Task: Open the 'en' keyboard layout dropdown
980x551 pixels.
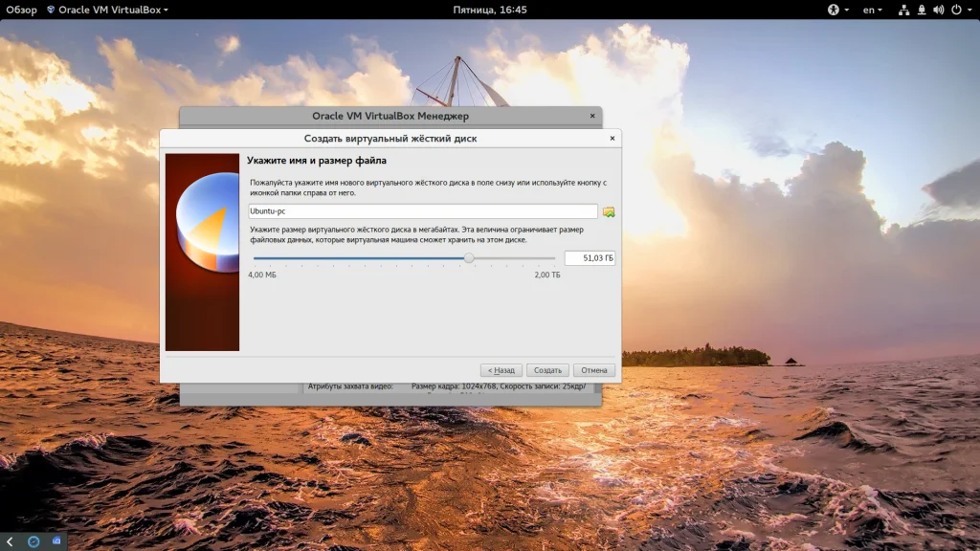Action: [x=873, y=10]
